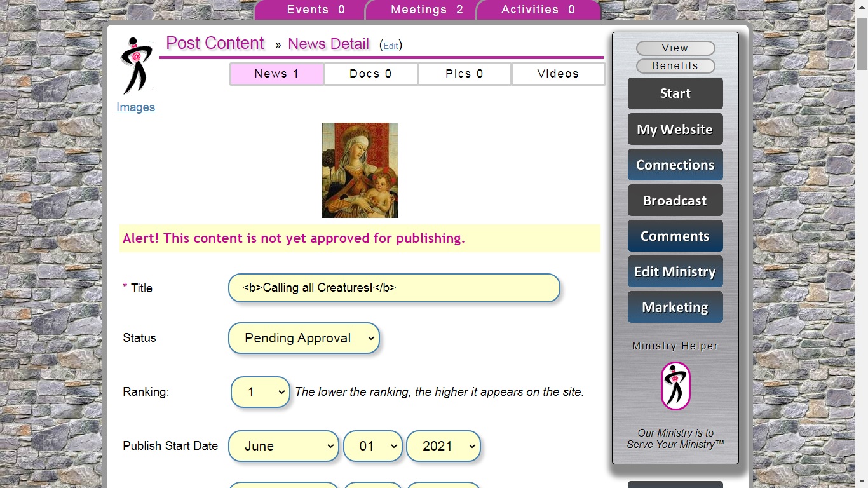868x488 pixels.
Task: Click the page vertical scrollbar
Action: tap(862, 244)
